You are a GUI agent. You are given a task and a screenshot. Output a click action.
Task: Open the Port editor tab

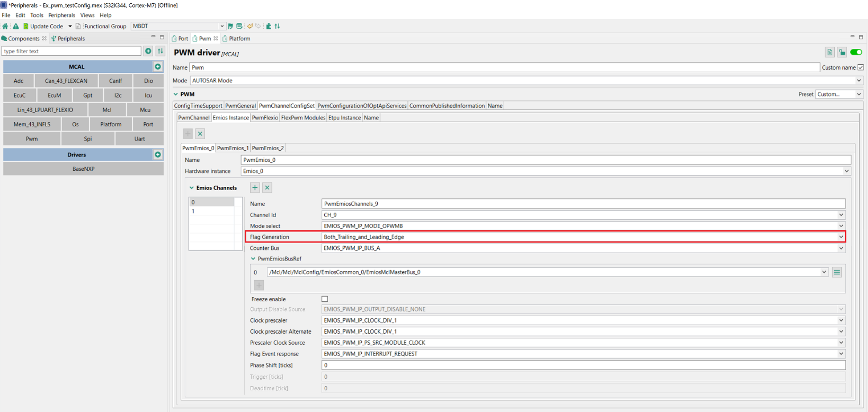pyautogui.click(x=180, y=39)
